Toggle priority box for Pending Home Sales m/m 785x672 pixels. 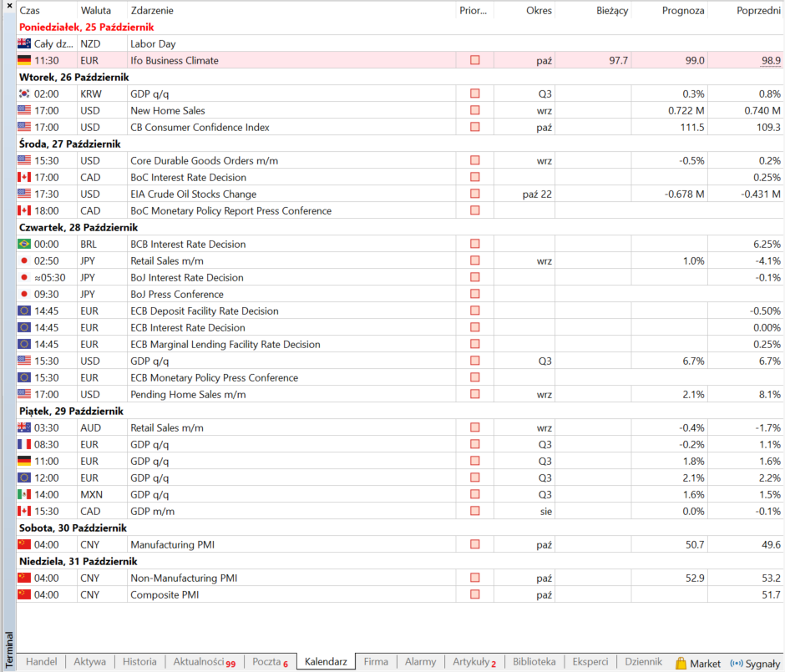coord(475,394)
